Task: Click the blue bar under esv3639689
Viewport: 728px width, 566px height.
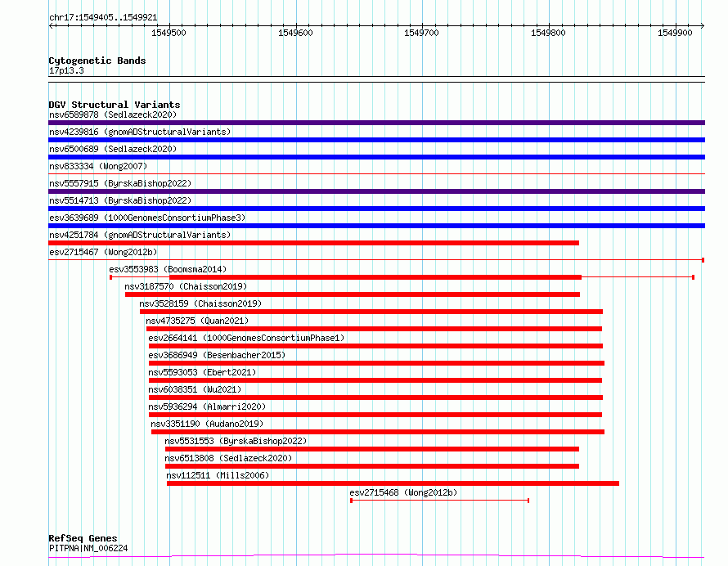Action: [376, 226]
